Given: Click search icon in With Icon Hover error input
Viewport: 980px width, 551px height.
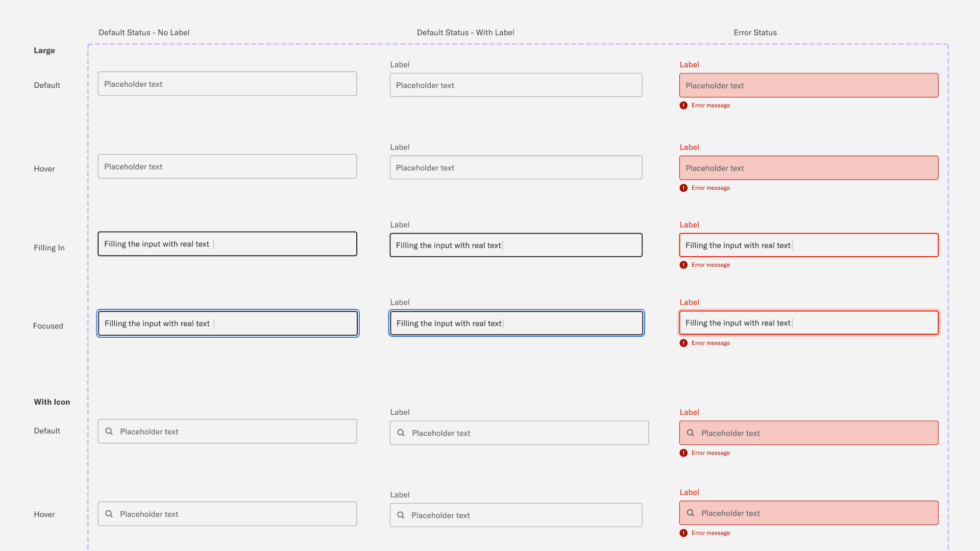Looking at the screenshot, I should coord(691,513).
